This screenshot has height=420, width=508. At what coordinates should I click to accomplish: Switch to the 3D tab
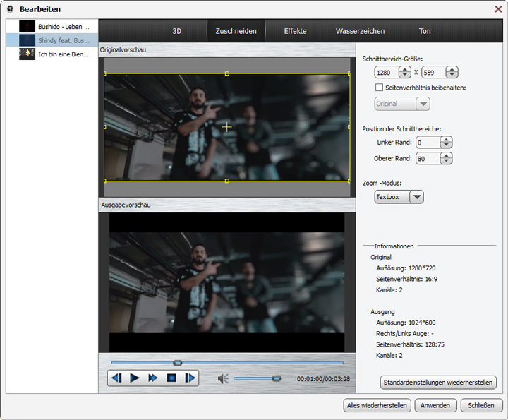(x=177, y=31)
